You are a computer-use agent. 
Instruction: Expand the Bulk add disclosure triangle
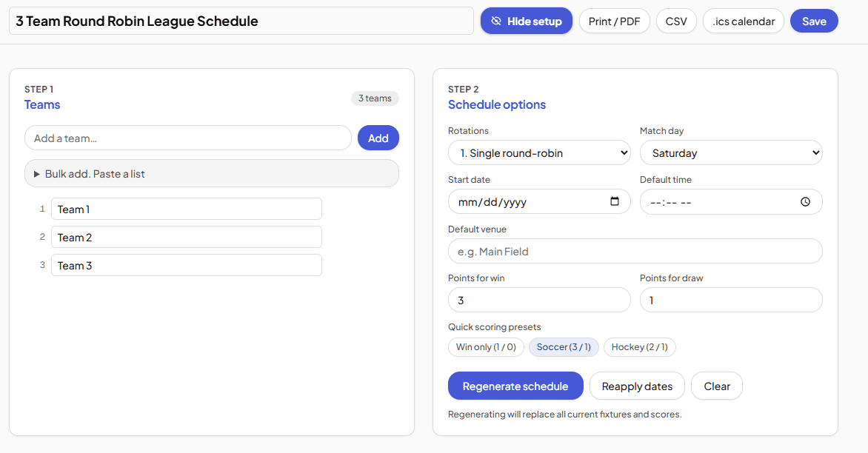pyautogui.click(x=36, y=174)
